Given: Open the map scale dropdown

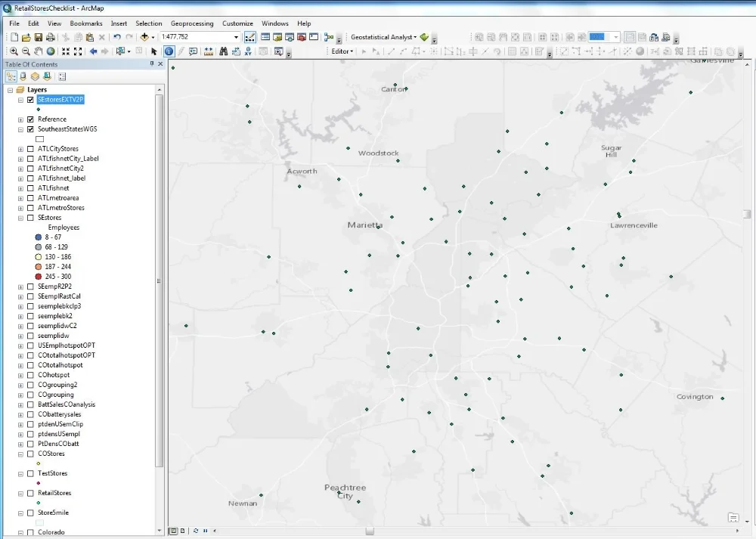Looking at the screenshot, I should pos(236,37).
